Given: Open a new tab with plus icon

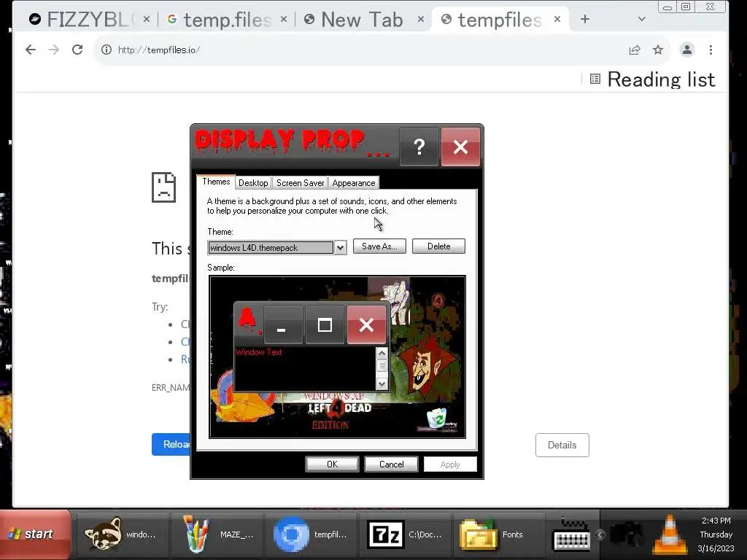Looking at the screenshot, I should coord(585,19).
